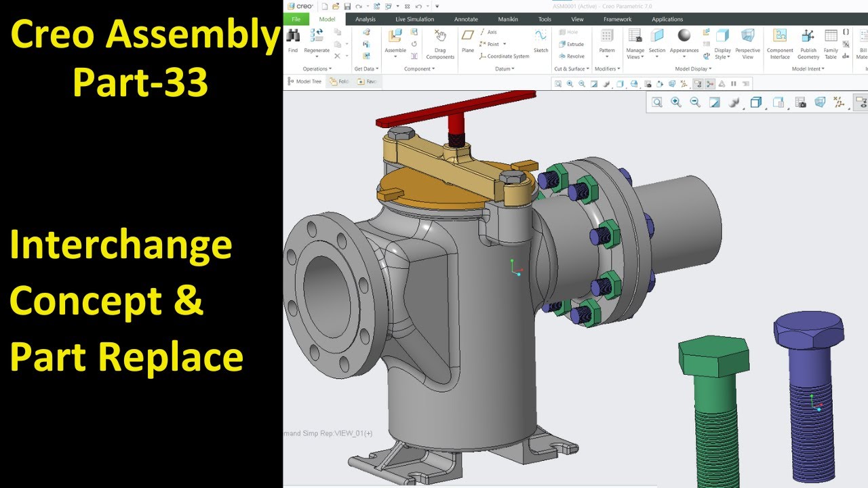
Task: Expand the Get Data group dropdown
Action: 366,69
